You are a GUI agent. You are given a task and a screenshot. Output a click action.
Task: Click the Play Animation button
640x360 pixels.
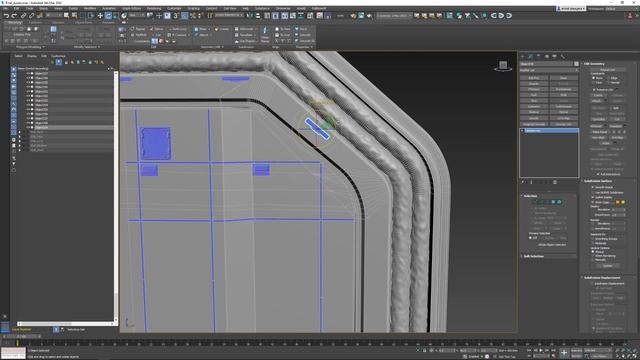542,351
